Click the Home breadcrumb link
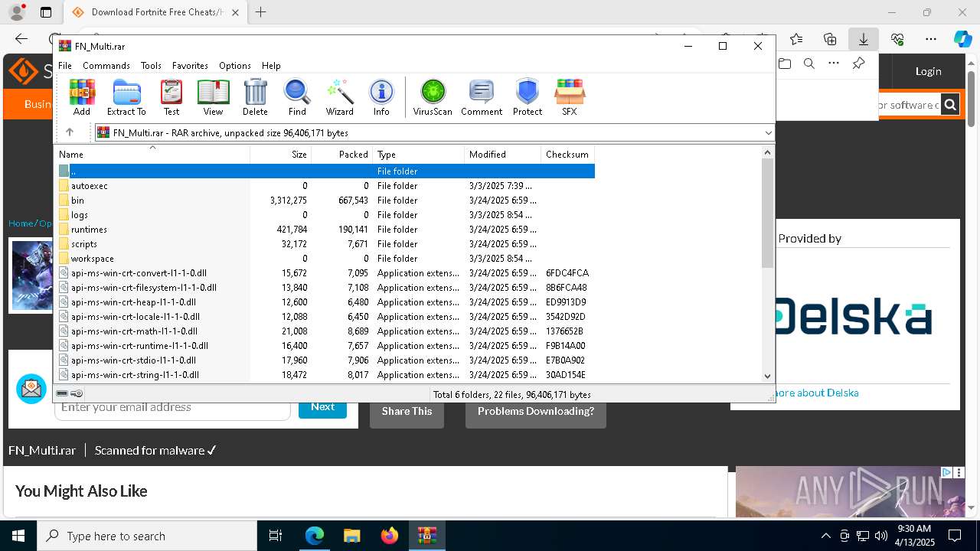 (21, 223)
